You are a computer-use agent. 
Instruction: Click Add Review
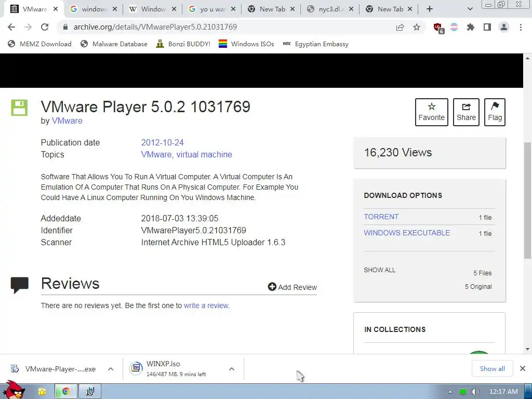[292, 287]
